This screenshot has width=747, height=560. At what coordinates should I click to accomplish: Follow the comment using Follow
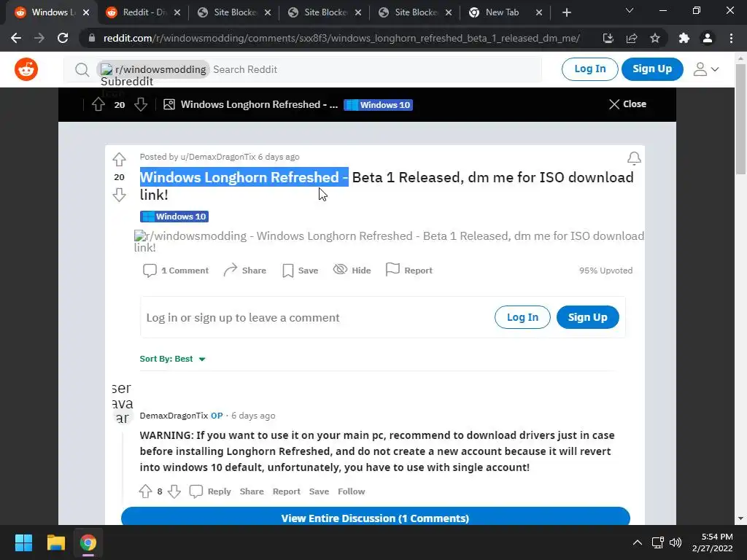click(x=351, y=491)
